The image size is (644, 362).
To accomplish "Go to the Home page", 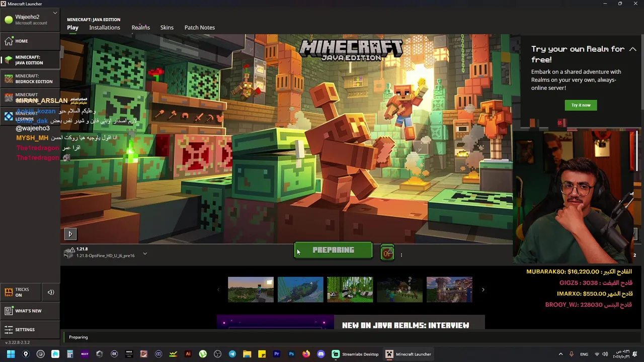I will [30, 41].
